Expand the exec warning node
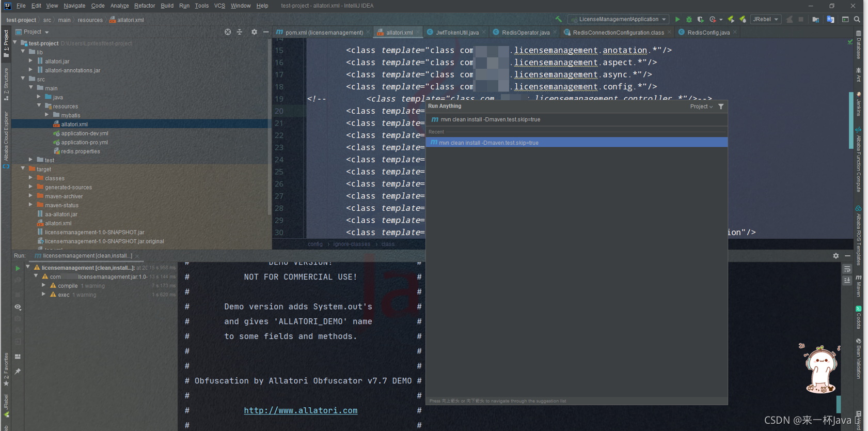The width and height of the screenshot is (868, 431). [x=44, y=294]
